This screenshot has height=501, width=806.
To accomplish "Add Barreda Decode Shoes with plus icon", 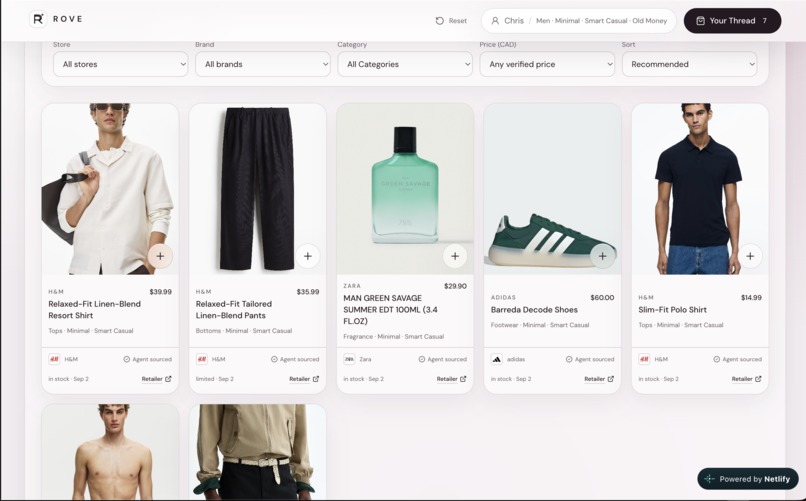I will [x=602, y=256].
